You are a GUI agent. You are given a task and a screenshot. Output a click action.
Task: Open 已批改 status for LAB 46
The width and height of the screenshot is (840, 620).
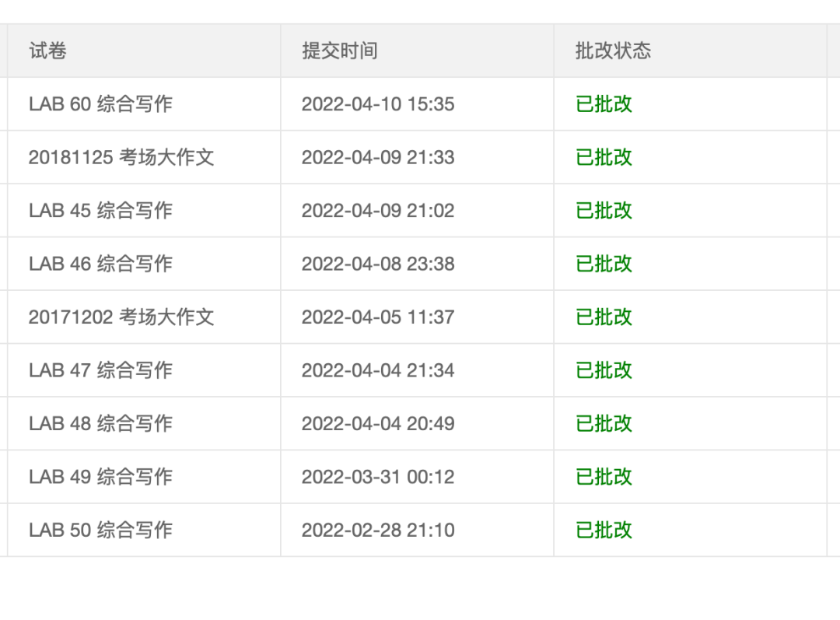[x=604, y=264]
